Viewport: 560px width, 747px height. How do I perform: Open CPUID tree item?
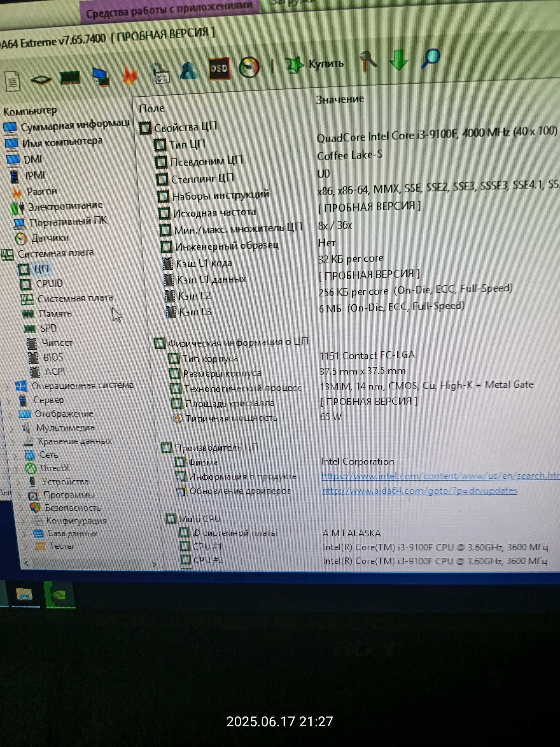(41, 284)
